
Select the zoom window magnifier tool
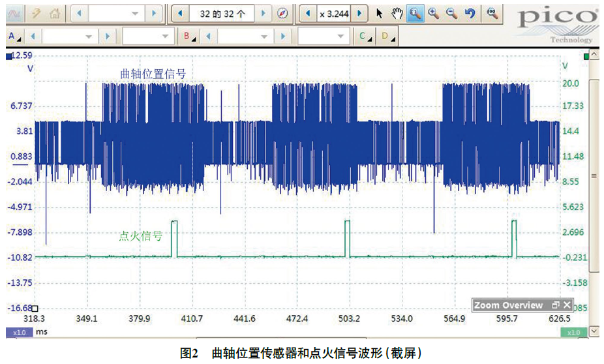click(415, 14)
